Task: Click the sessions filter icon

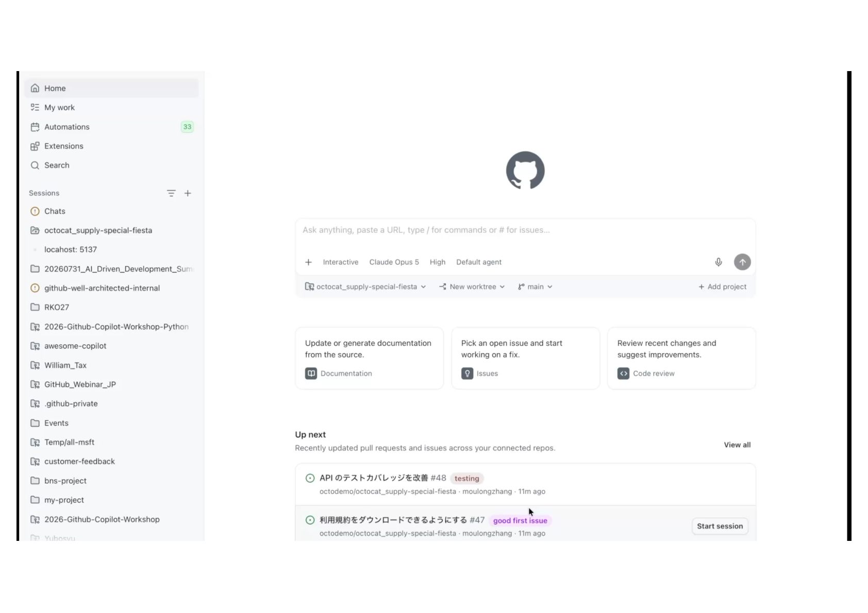Action: pos(171,193)
